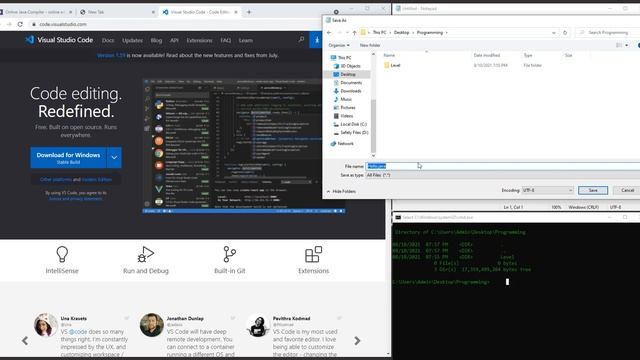Reload the browser page
Screen dimensions: 640x360
pyautogui.click(x=20, y=24)
